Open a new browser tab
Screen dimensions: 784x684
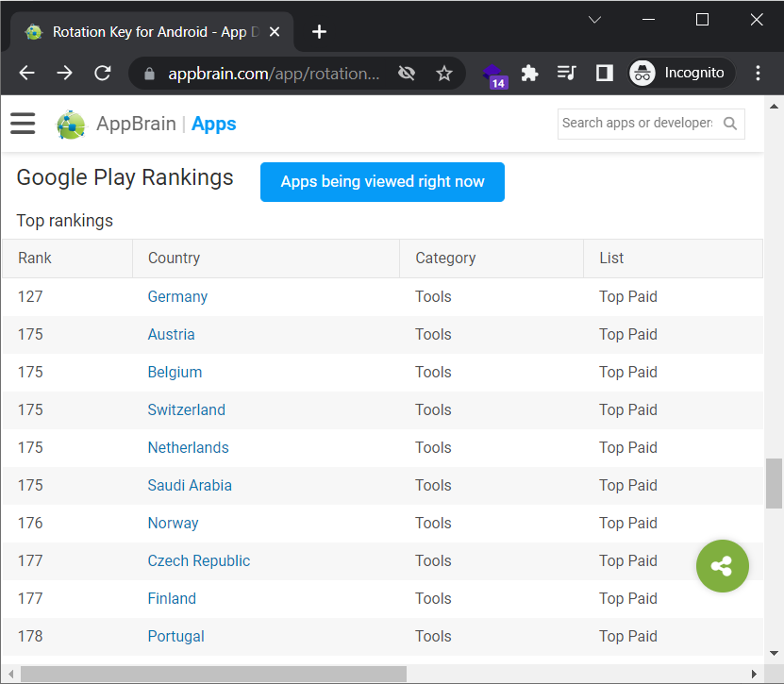319,32
